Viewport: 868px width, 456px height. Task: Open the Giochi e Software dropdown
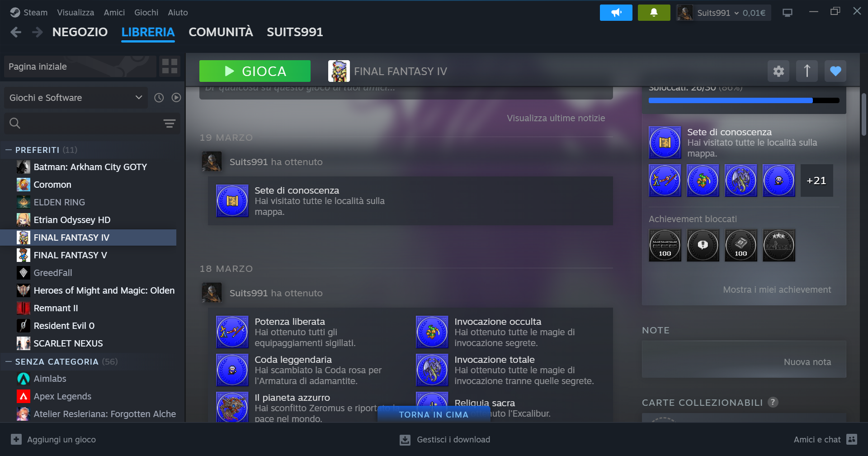[76, 98]
